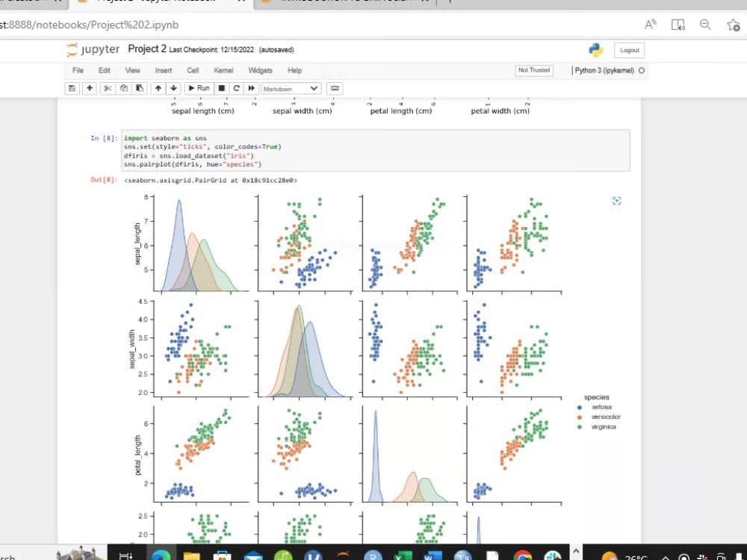The image size is (747, 560).
Task: Open the Kernel menu
Action: (223, 70)
